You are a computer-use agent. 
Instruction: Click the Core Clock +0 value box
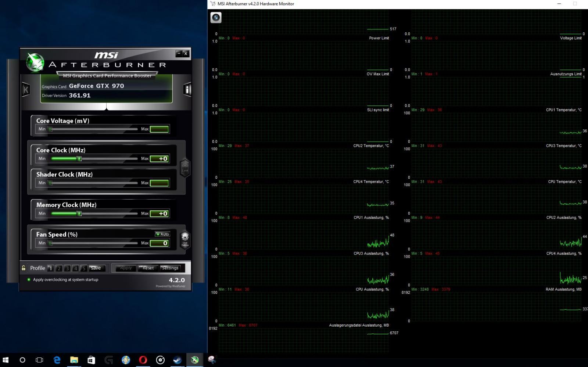(159, 158)
